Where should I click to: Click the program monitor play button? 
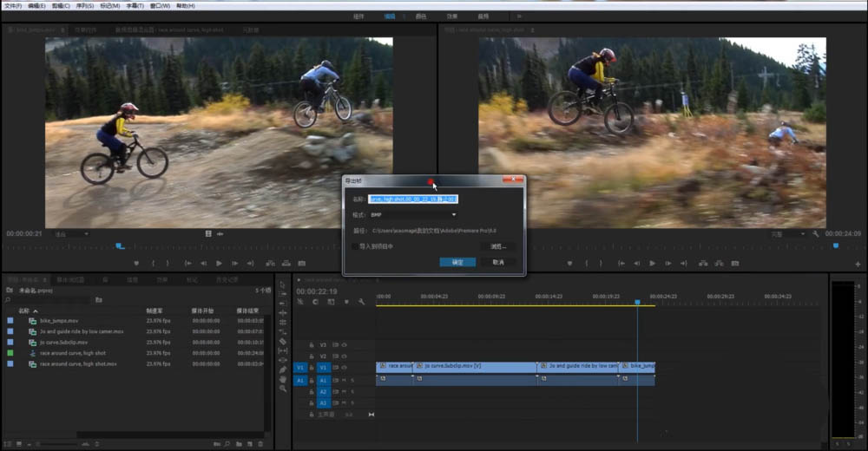[x=653, y=263]
